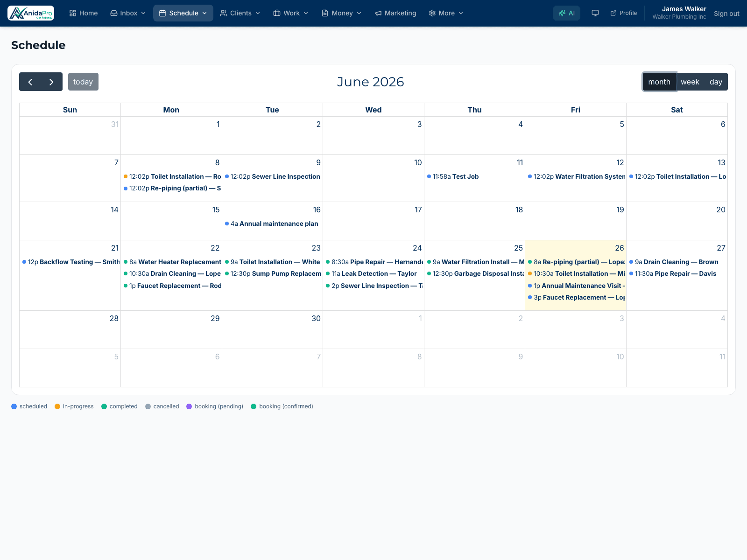Expand the Schedule dropdown chevron
Viewport: 747px width, 560px height.
coord(204,13)
